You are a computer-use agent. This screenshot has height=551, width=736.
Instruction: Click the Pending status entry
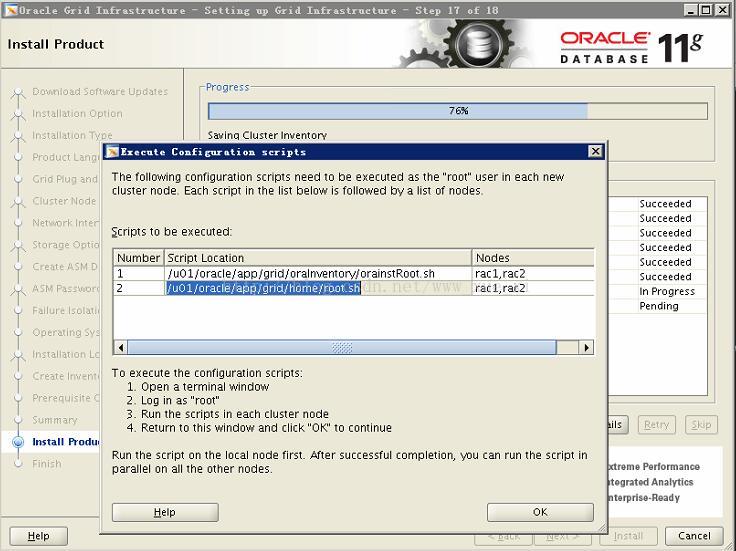click(x=659, y=306)
